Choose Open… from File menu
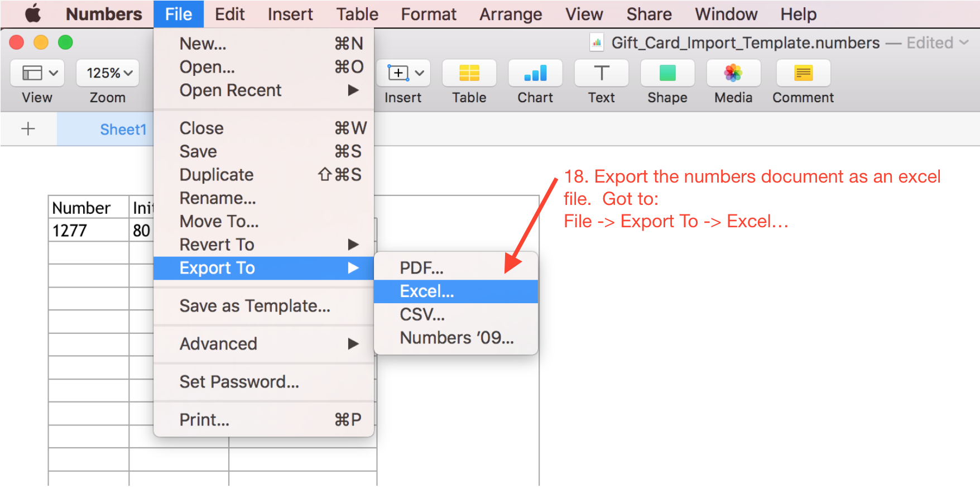Screen dimensions: 980x488 click(263, 67)
